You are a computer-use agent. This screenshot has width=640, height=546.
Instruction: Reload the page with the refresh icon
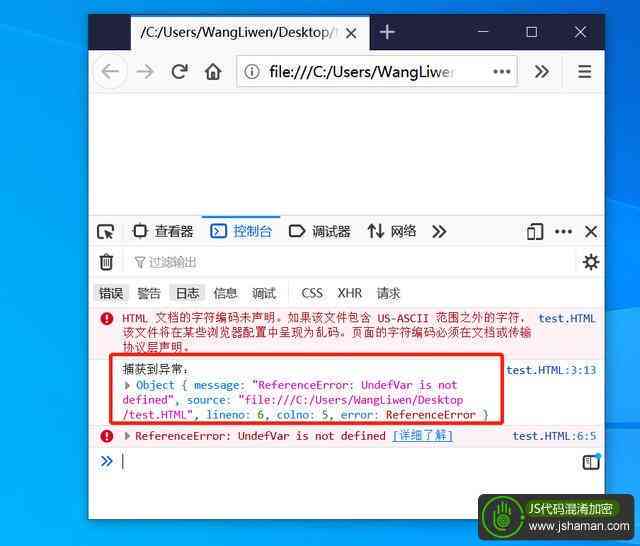179,72
